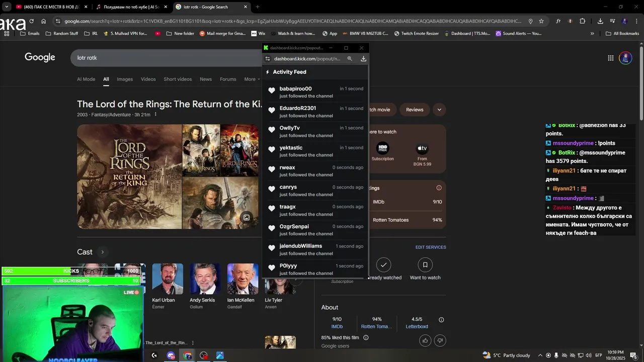The image size is (644, 362).
Task: Toggle Want to watch bookmark
Action: click(425, 264)
